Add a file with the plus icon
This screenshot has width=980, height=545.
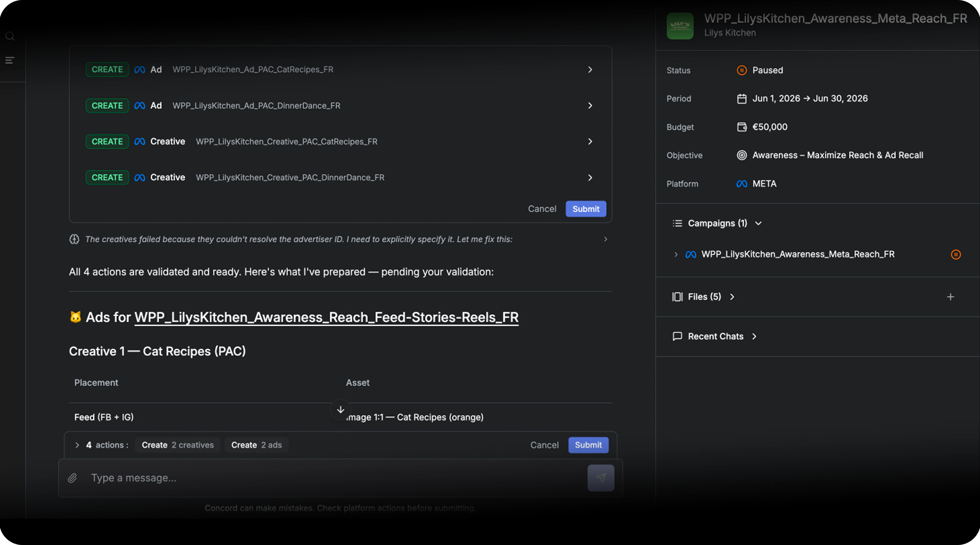950,297
